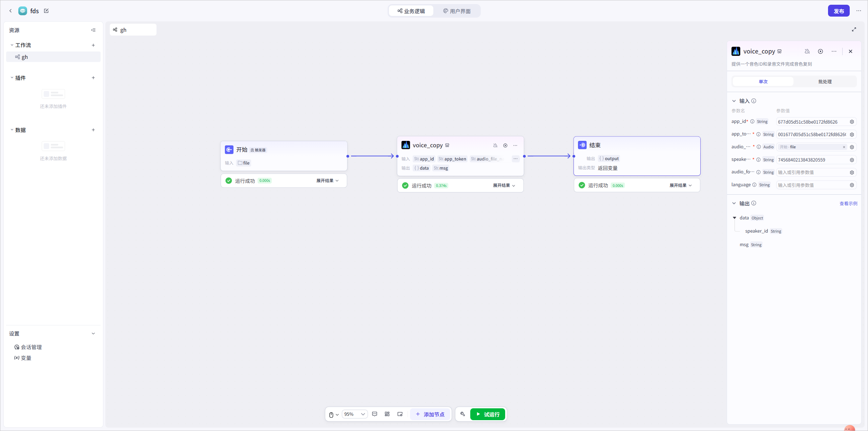
Task: Click the 发布 publish button
Action: (839, 11)
